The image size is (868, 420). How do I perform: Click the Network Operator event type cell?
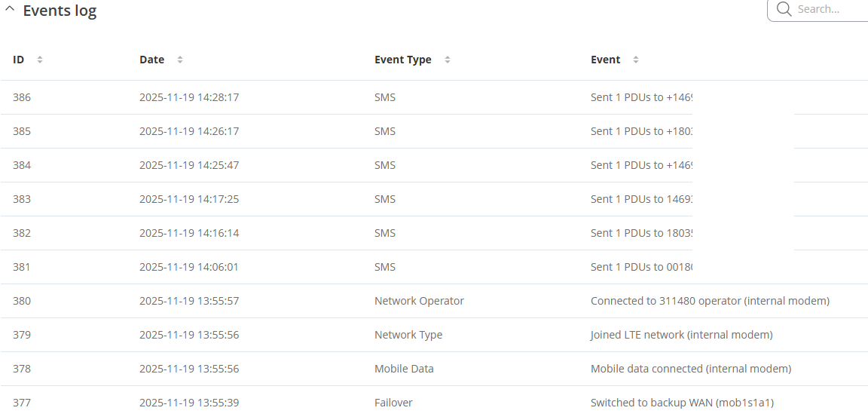[x=419, y=301]
